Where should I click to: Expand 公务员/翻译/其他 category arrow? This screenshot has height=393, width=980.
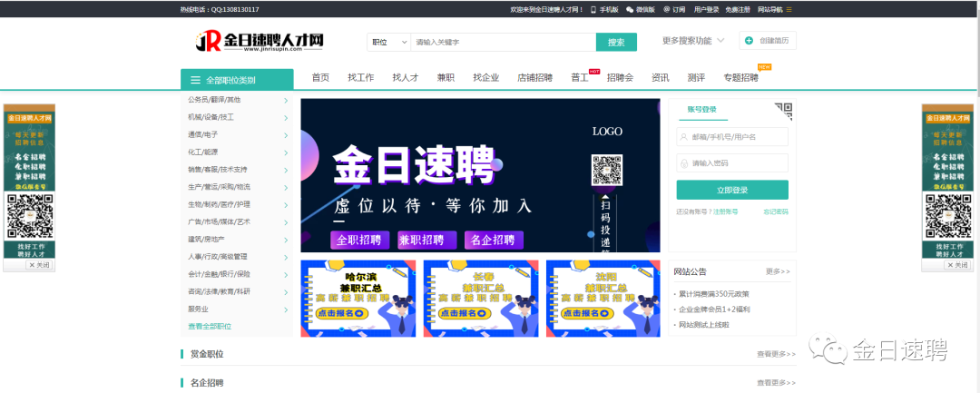coord(286,100)
